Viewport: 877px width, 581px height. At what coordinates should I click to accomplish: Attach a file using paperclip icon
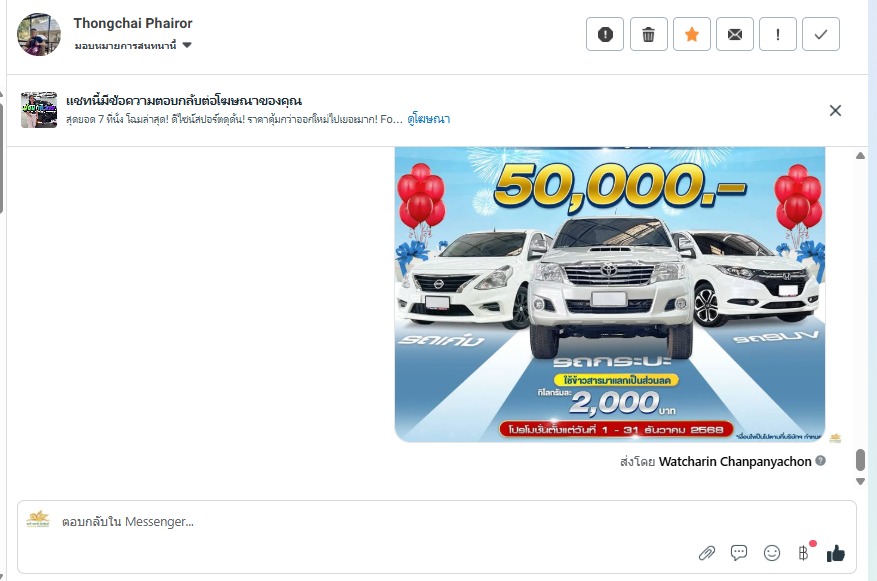coord(707,553)
